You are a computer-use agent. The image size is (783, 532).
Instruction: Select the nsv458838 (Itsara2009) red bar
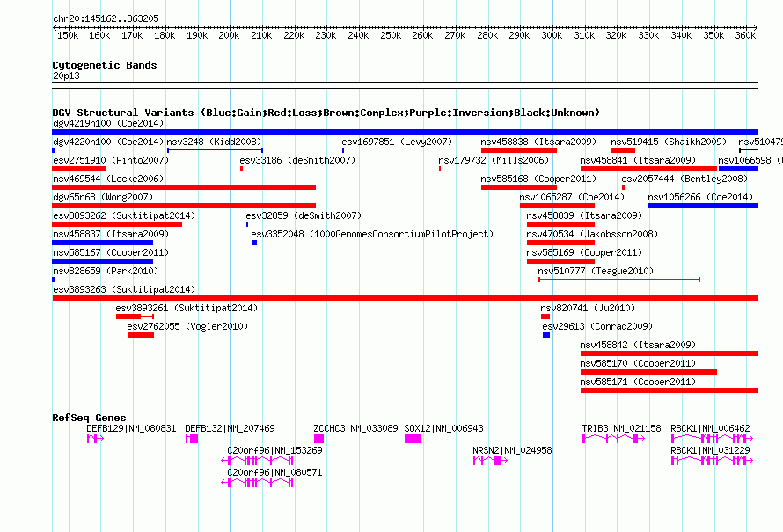[519, 150]
